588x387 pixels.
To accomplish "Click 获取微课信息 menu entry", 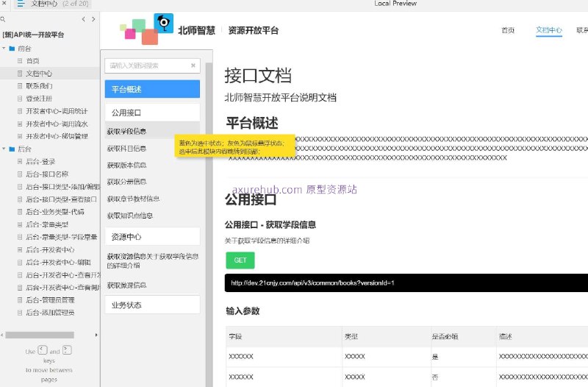I will [x=126, y=285].
